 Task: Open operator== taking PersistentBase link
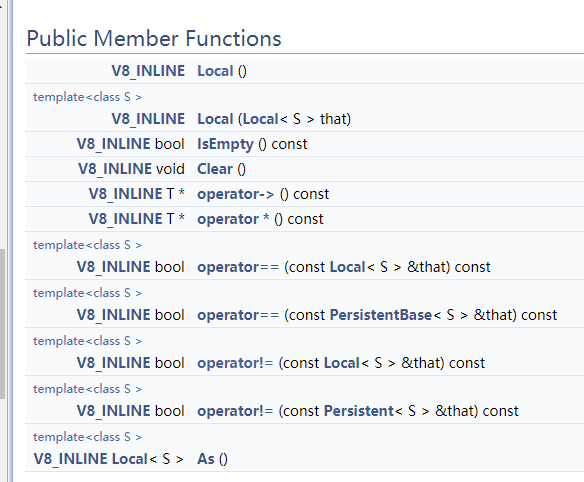tap(238, 315)
